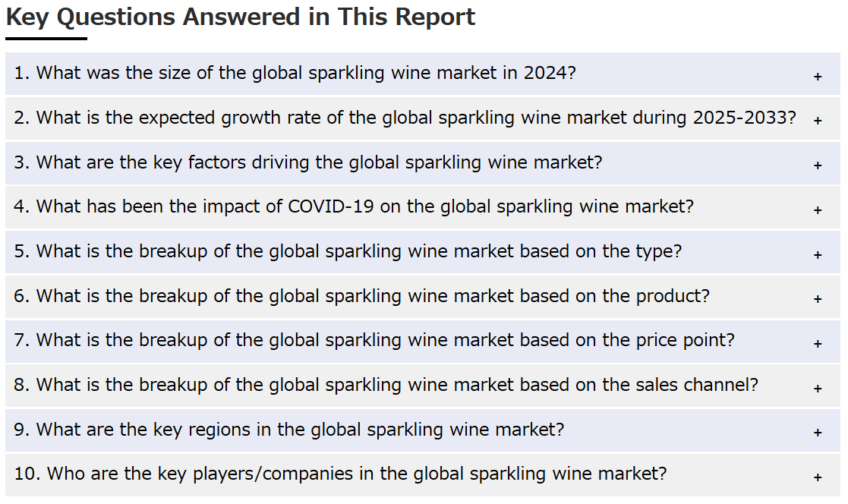Click plus icon for key players/companies question
Screen dimensions: 848x504
pos(817,477)
